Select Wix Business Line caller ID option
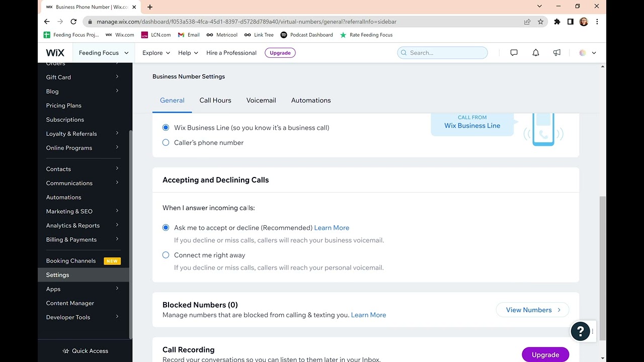The height and width of the screenshot is (362, 644). pyautogui.click(x=166, y=128)
